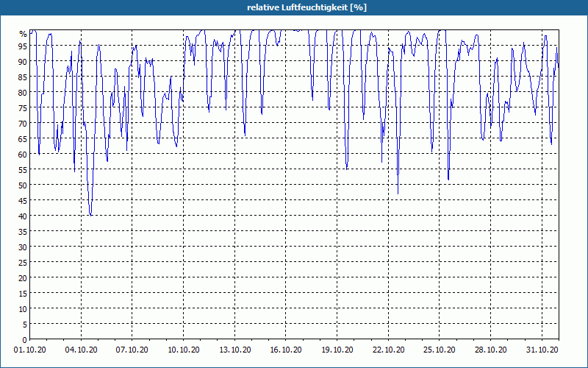Click the 50 value on y-axis
Viewport: 588px width, 368px height.
point(23,185)
